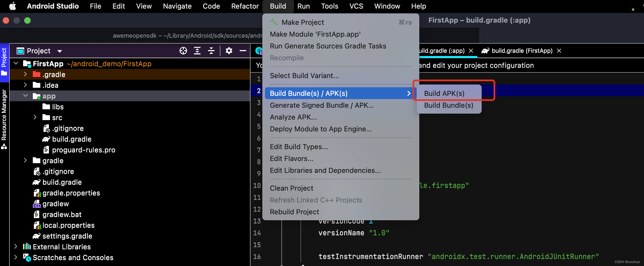Open Edit Libraries and Dependencies...
644x266 pixels.
[341, 170]
